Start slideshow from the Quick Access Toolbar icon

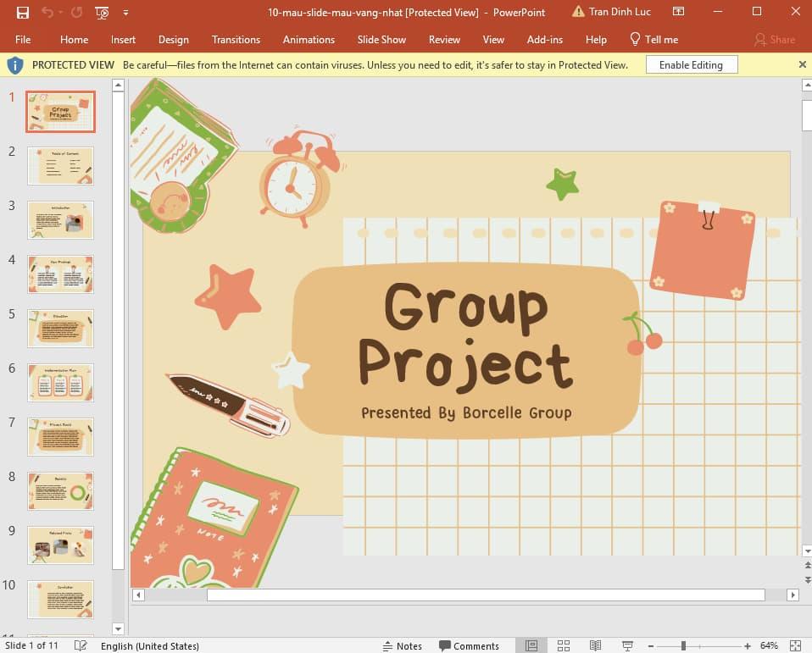point(101,12)
